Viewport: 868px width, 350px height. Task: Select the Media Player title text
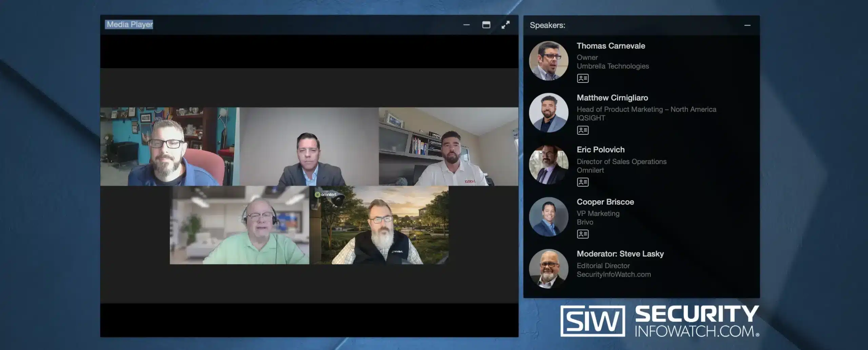click(130, 24)
